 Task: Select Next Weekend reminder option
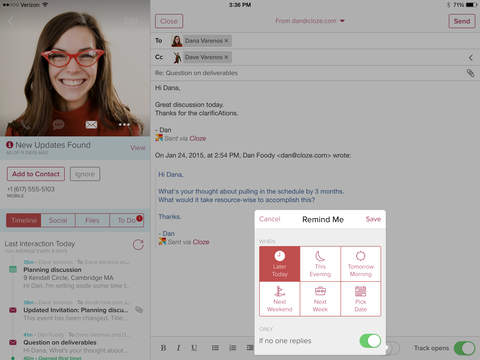[x=279, y=299]
